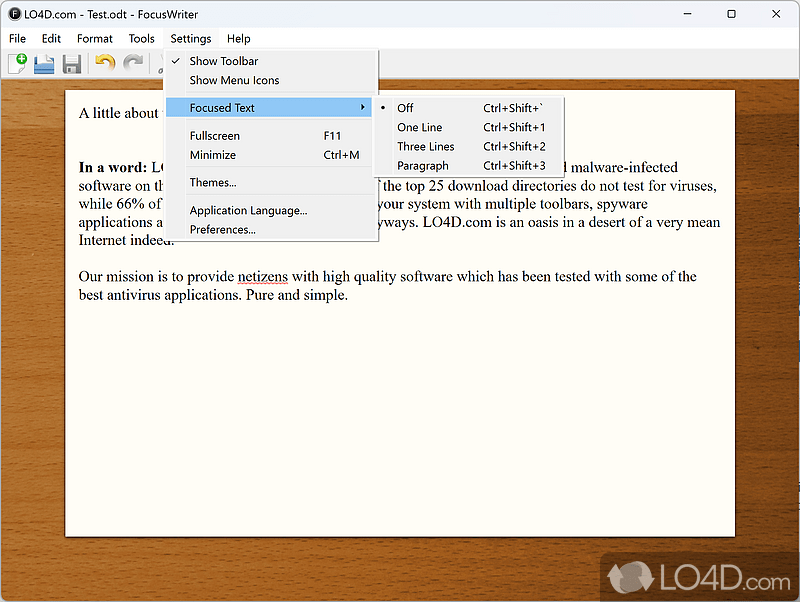Screen dimensions: 800x602
Task: Open the Help menu
Action: 238,38
